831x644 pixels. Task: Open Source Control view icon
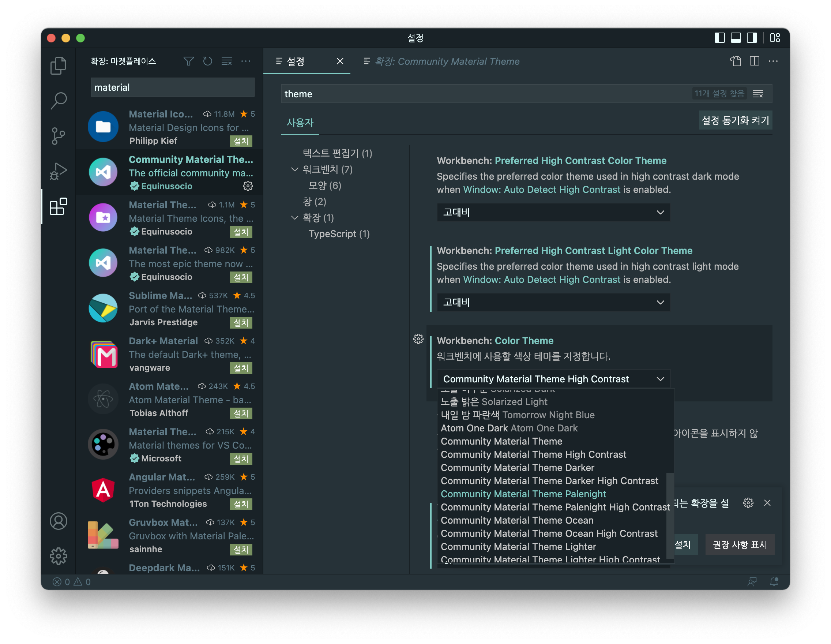click(58, 136)
